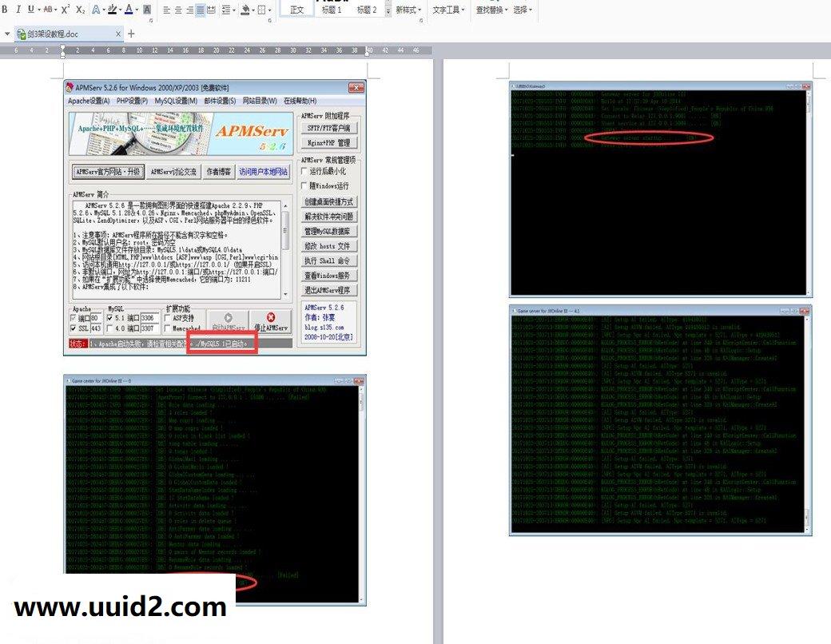Open a new document tab with plus

click(132, 34)
